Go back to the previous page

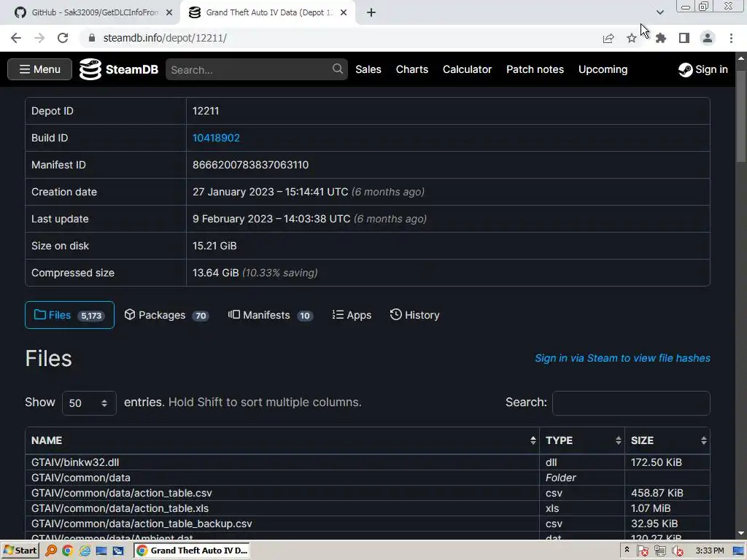pos(16,38)
